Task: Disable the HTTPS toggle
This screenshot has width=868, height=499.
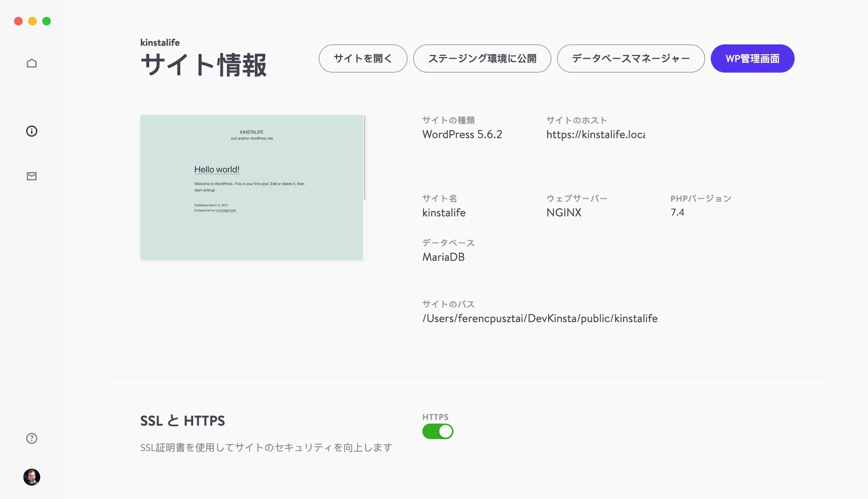Action: (438, 431)
